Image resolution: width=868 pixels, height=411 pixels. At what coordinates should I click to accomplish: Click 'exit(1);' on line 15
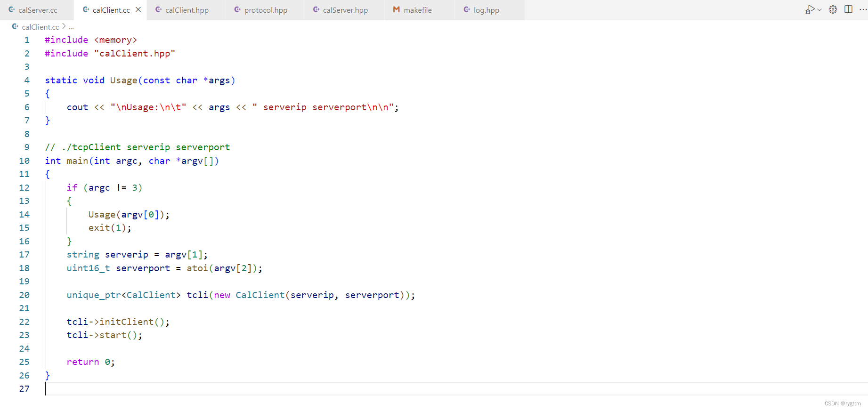click(x=110, y=228)
